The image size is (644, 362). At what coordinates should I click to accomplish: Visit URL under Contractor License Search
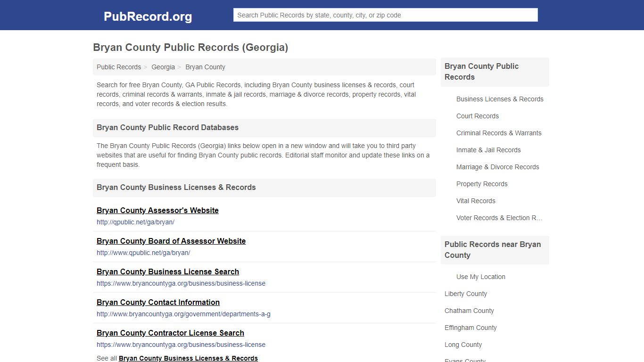point(181,345)
